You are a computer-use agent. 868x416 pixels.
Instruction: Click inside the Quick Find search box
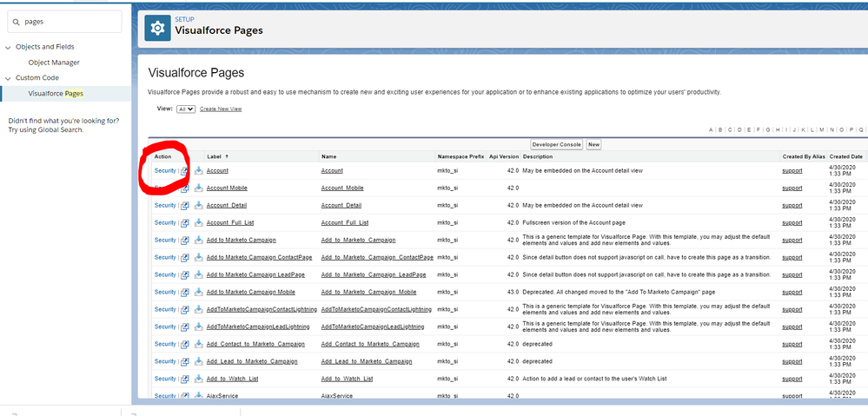[x=70, y=21]
